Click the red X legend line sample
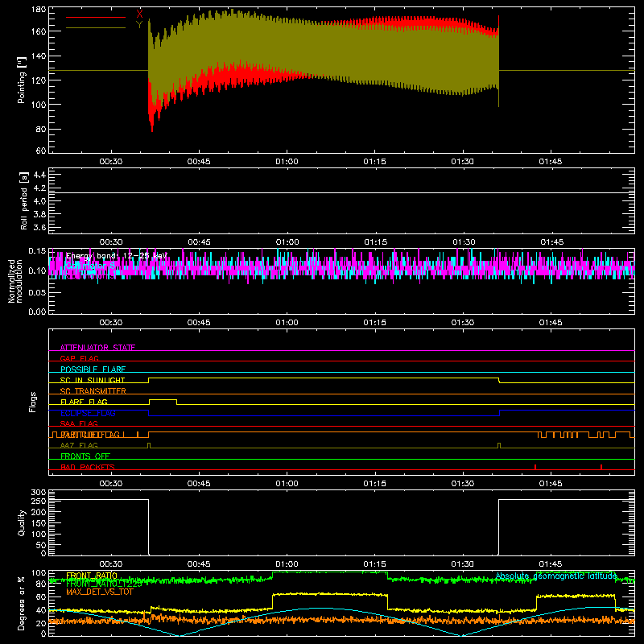The width and height of the screenshot is (644, 644). pyautogui.click(x=96, y=17)
